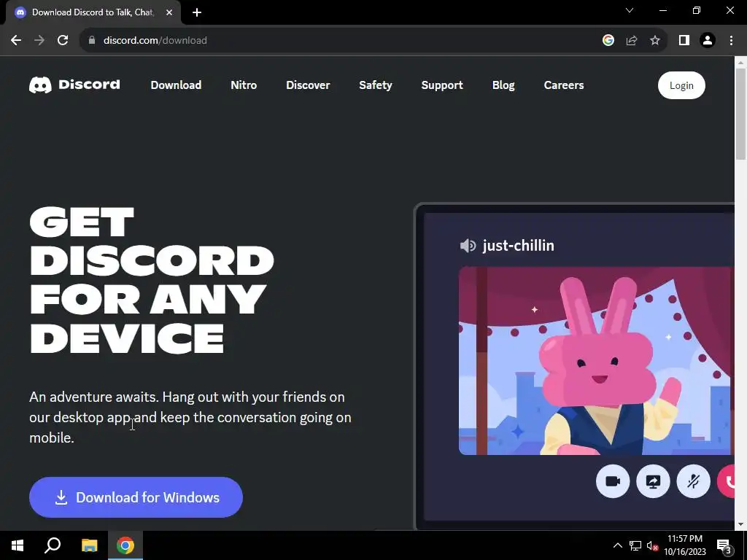Click the muted microphone icon in preview

point(693,481)
